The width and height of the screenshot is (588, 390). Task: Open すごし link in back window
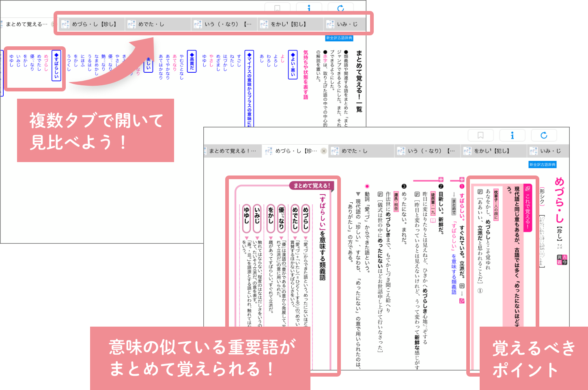click(x=239, y=61)
